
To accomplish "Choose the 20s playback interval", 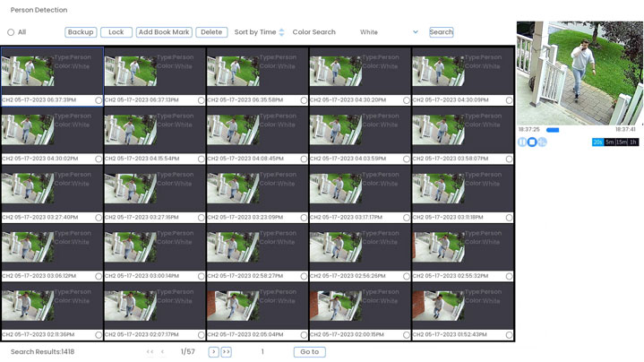I will click(x=597, y=142).
